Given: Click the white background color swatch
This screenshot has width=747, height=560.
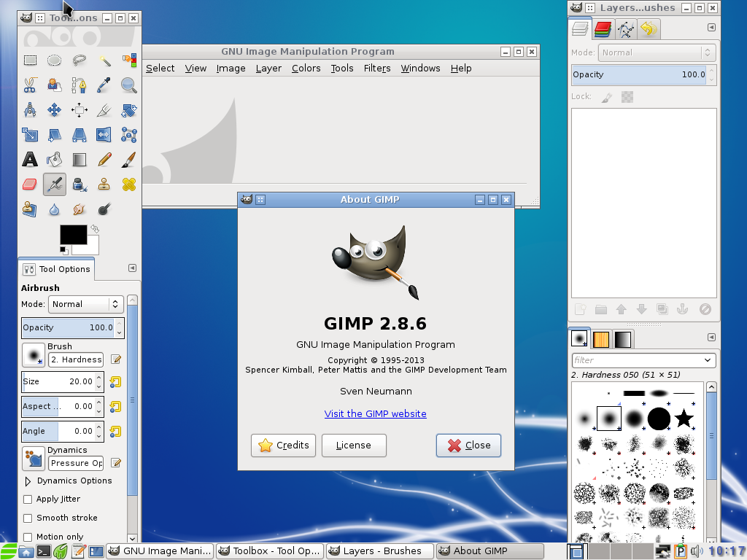Looking at the screenshot, I should pos(91,248).
